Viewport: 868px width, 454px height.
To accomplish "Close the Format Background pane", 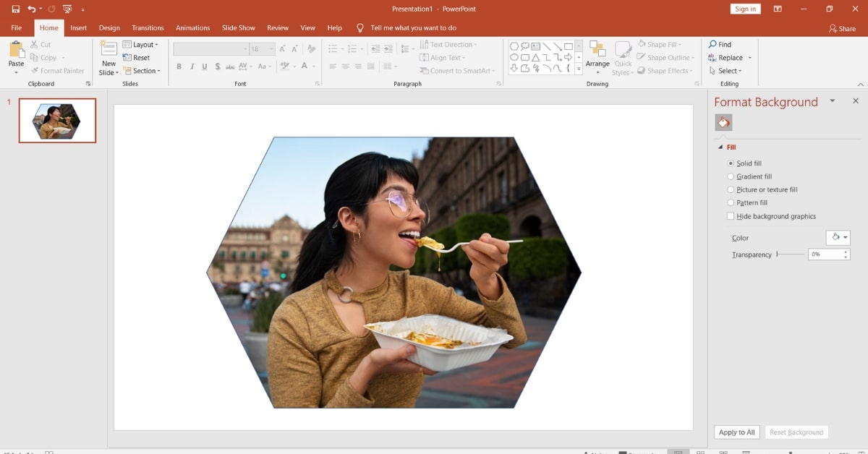I will pyautogui.click(x=856, y=101).
